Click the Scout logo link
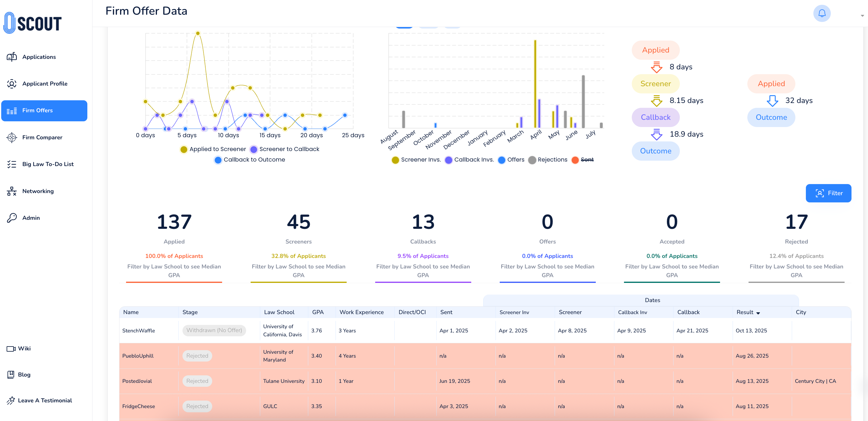 click(x=33, y=23)
